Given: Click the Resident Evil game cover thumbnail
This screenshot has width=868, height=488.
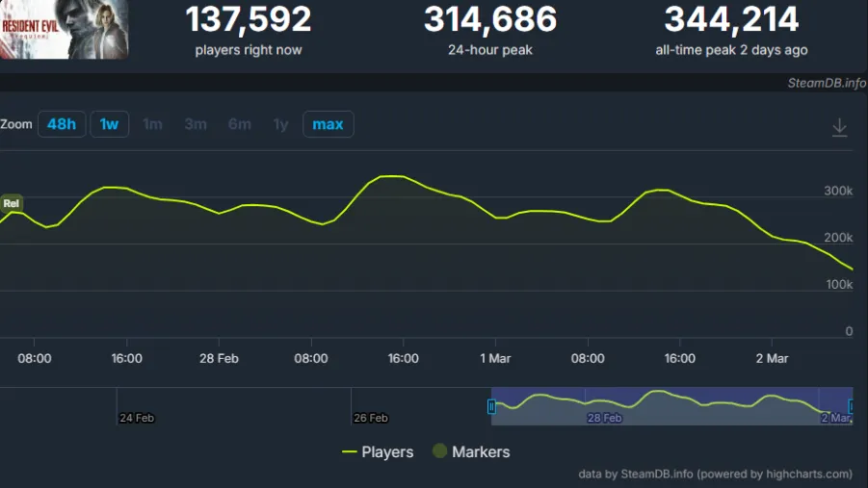Looking at the screenshot, I should click(64, 29).
